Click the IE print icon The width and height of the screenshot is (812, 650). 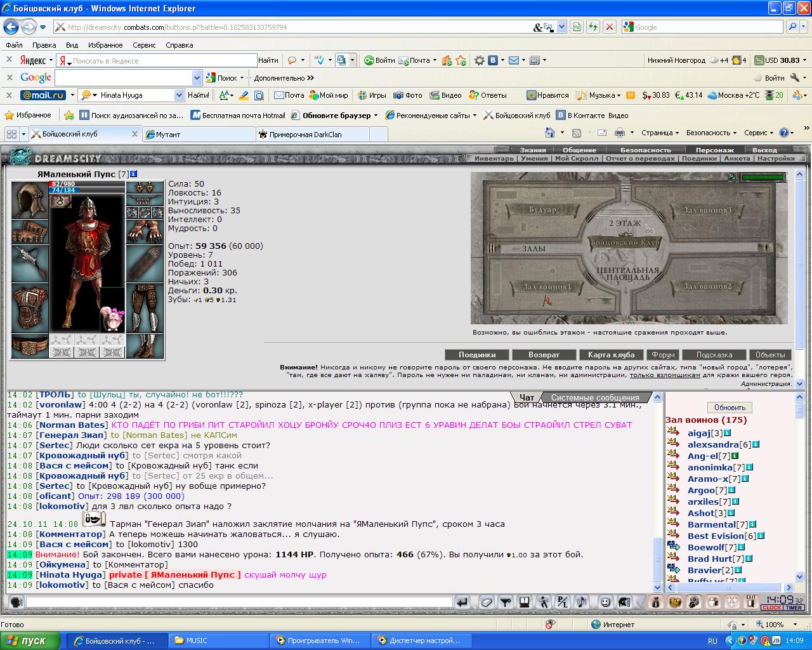point(620,133)
